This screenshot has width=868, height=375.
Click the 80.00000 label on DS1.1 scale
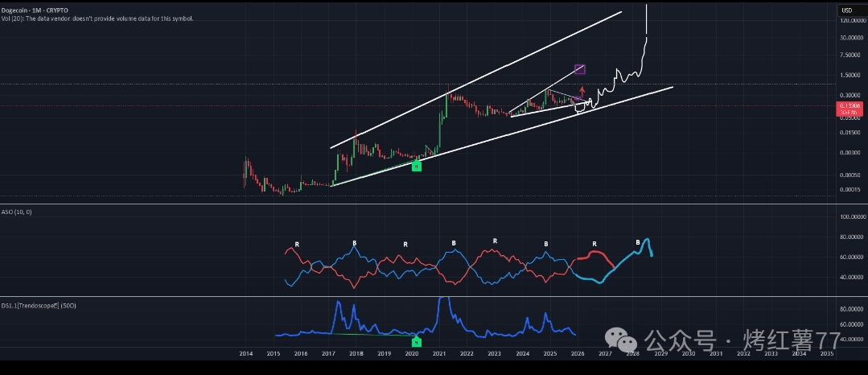[x=851, y=309]
